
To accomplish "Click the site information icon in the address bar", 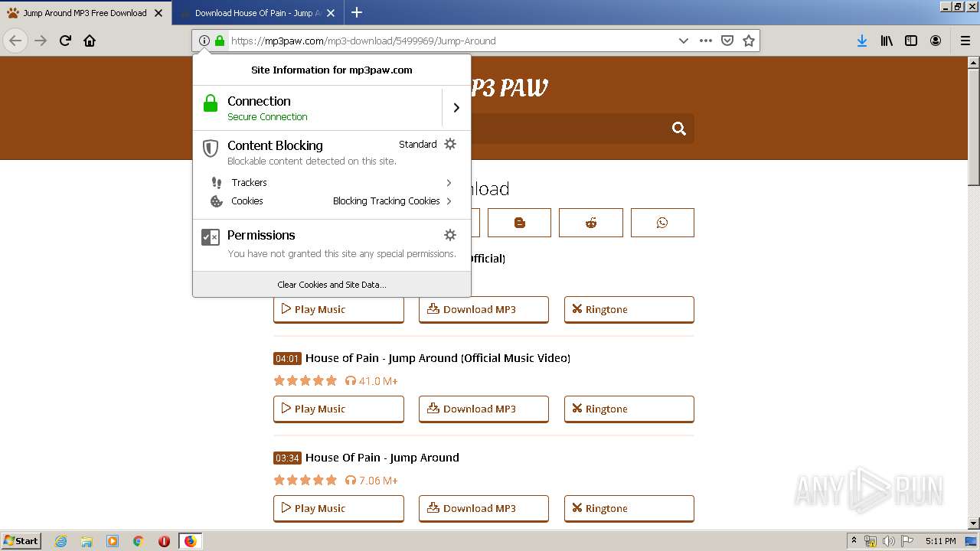I will click(x=204, y=41).
